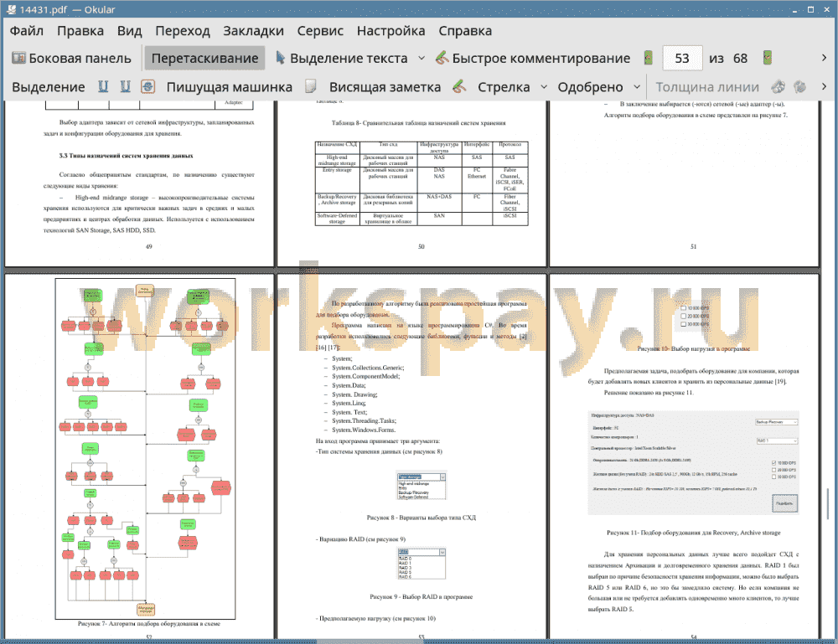Click the caption "Рисунок 9 - Выбор RAID в программе"
Image resolution: width=838 pixels, height=644 pixels.
coord(422,596)
